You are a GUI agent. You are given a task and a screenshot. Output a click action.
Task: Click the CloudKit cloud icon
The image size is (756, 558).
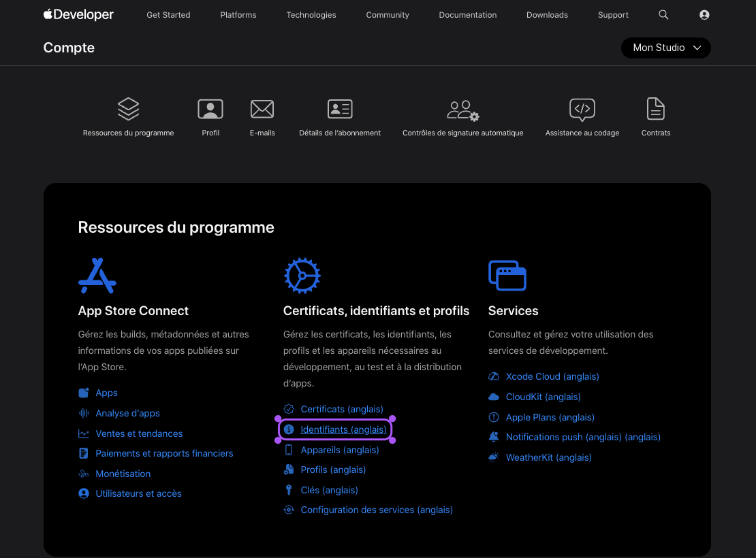point(494,397)
